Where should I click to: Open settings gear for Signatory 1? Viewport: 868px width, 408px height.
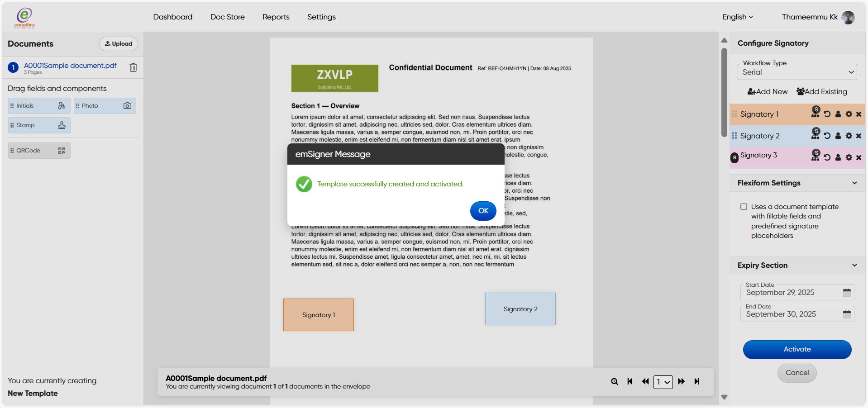click(849, 114)
